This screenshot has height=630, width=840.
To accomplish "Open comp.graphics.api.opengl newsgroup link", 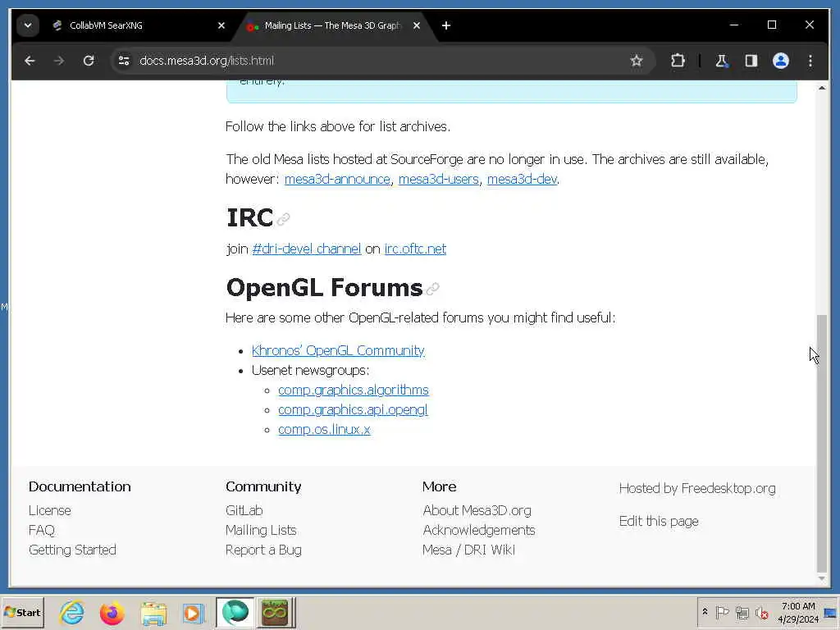I will (353, 410).
